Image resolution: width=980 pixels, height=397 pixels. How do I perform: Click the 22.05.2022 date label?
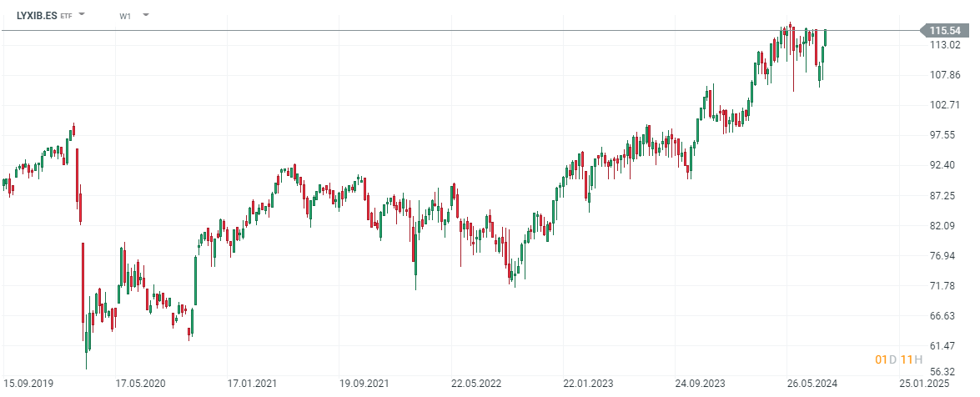[x=475, y=384]
